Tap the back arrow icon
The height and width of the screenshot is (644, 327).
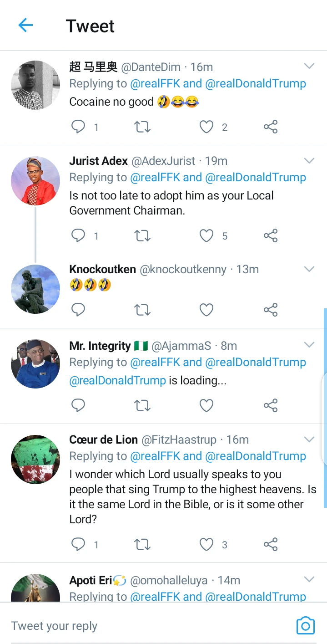pyautogui.click(x=25, y=26)
